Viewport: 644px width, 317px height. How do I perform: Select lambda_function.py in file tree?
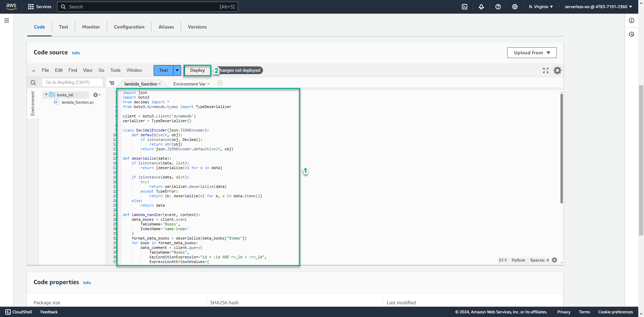77,102
